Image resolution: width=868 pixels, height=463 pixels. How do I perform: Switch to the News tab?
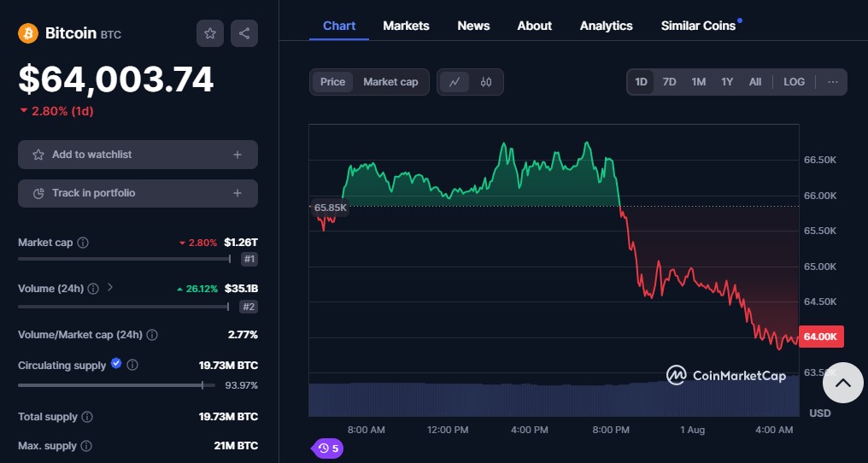tap(473, 26)
